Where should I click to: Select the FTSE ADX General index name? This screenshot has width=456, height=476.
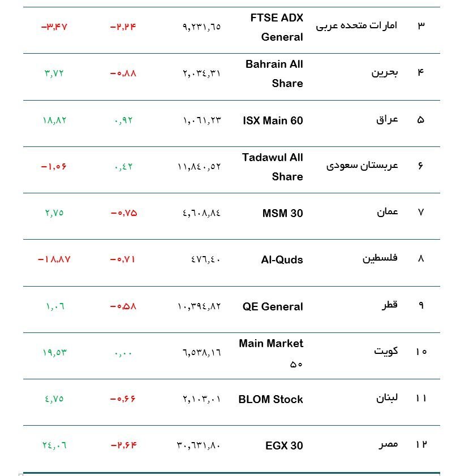(x=277, y=27)
